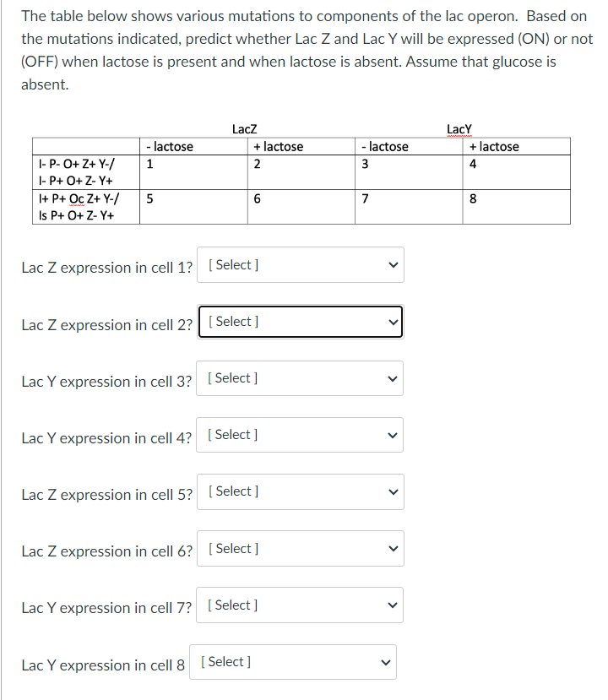Open the Lac Y expression dropdown for cell 8
Screen dimensions: 608x700
(x=292, y=661)
